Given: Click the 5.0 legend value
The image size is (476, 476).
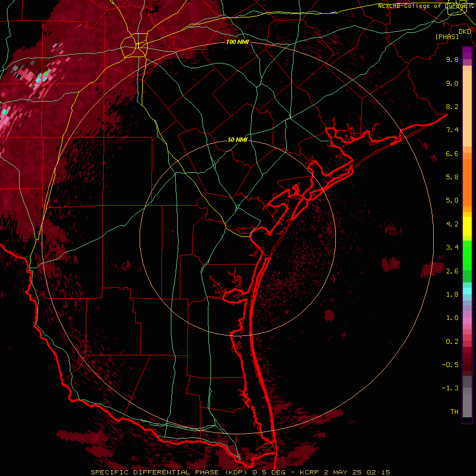Looking at the screenshot, I should tap(452, 200).
